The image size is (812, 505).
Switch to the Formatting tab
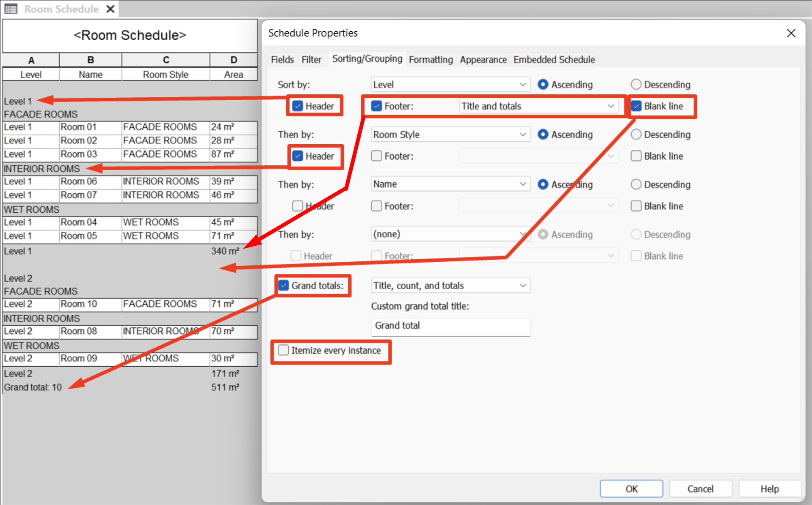click(431, 60)
